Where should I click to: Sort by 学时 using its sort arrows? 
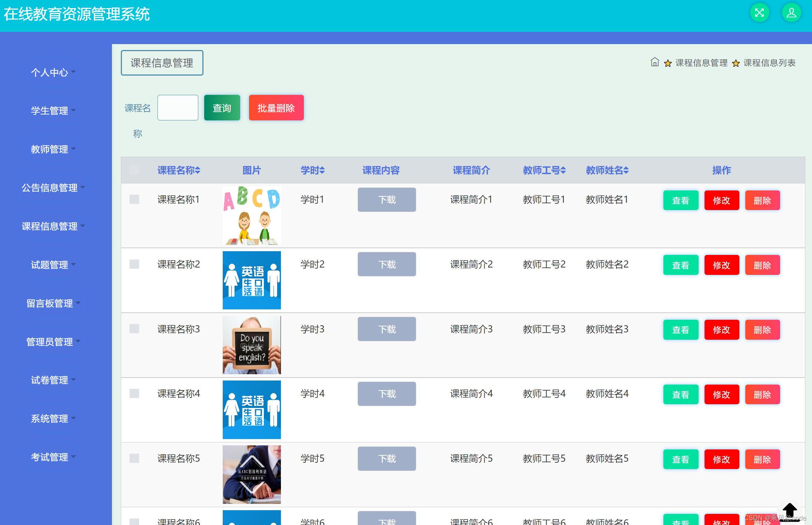[323, 170]
